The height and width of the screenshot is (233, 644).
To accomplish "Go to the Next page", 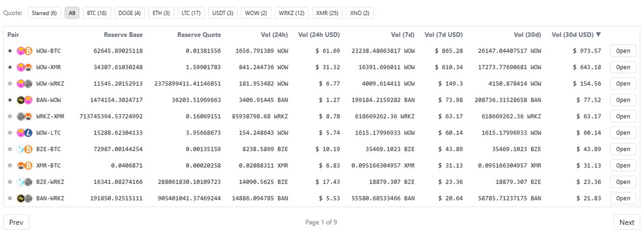I will click(626, 222).
